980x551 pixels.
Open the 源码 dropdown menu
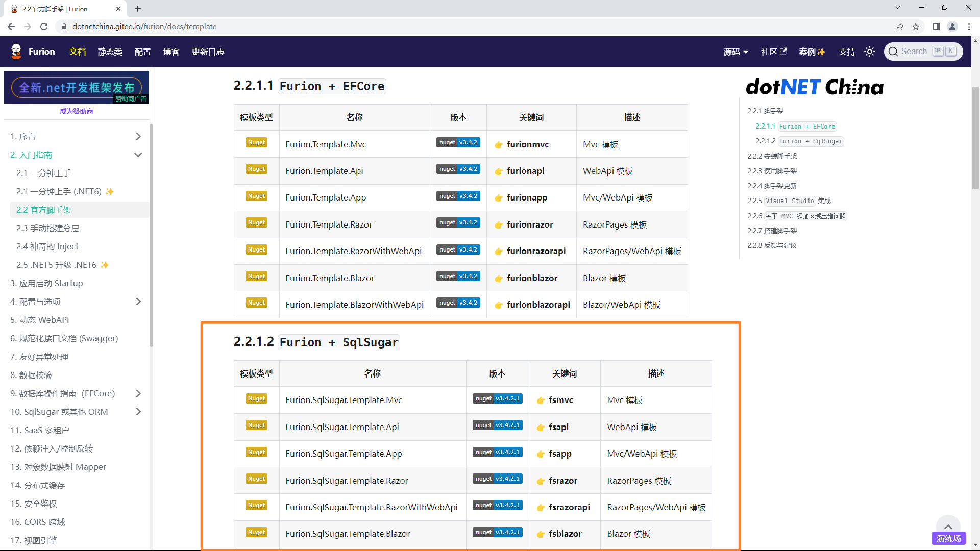pos(736,52)
